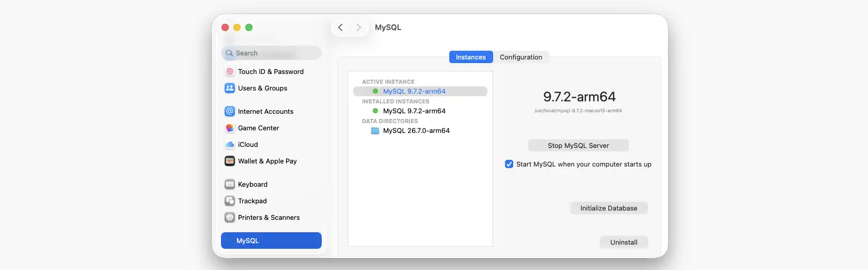Go forward with the right chevron
868x270 pixels.
click(x=359, y=27)
